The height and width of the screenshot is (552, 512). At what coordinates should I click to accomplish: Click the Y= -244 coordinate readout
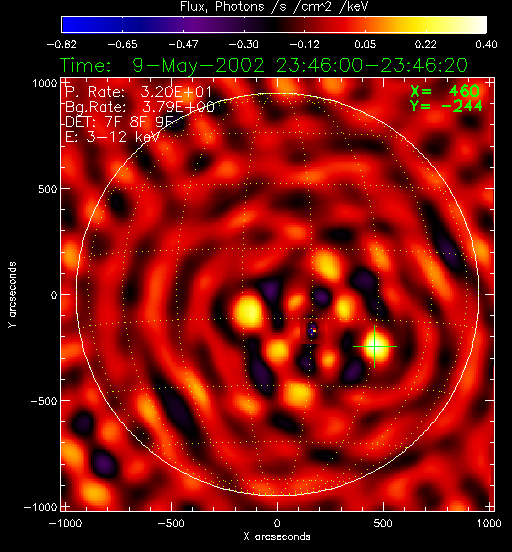click(x=446, y=106)
